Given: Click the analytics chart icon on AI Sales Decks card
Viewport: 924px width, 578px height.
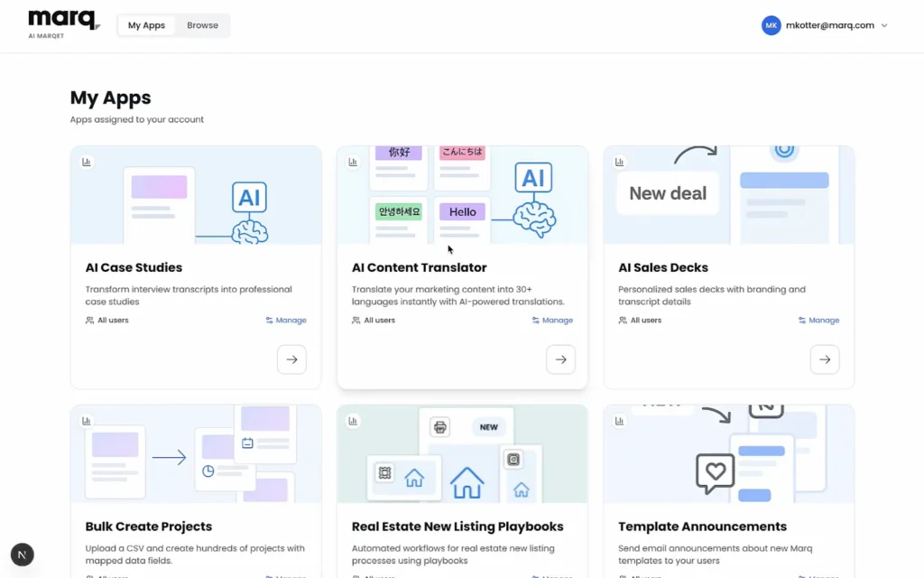Looking at the screenshot, I should pyautogui.click(x=620, y=162).
